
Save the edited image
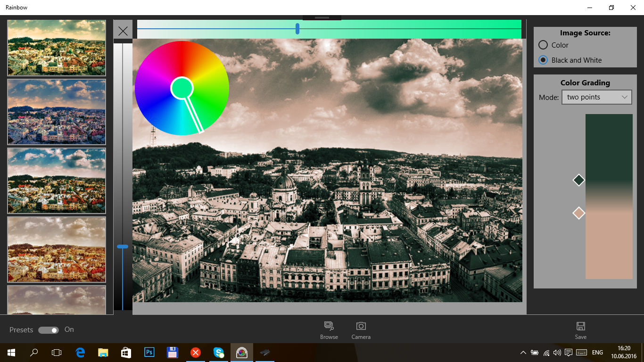tap(581, 330)
